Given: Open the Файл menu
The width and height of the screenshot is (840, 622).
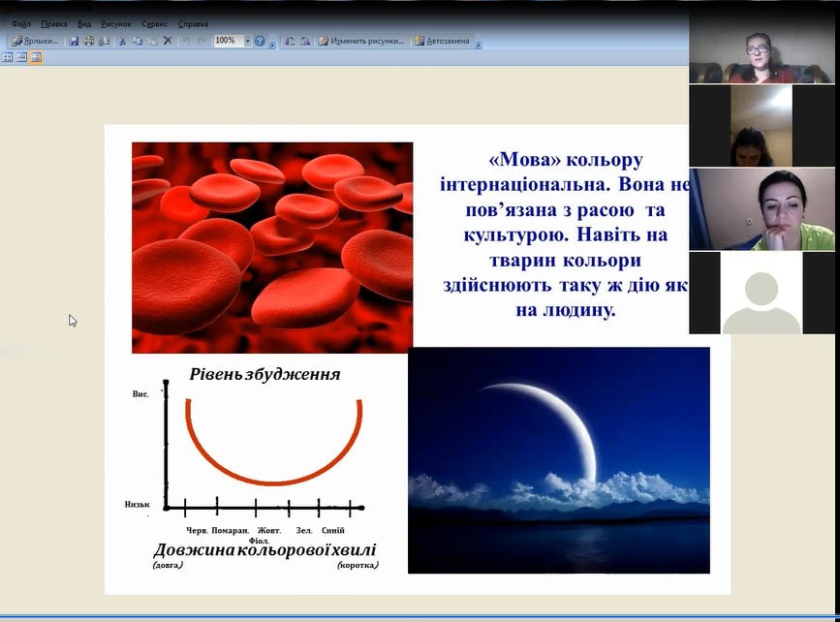Looking at the screenshot, I should [x=21, y=23].
